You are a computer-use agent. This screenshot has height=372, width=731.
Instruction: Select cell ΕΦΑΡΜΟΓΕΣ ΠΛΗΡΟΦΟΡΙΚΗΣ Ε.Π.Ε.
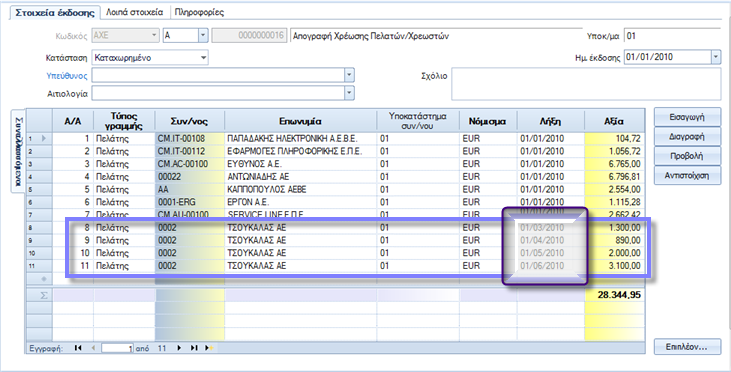click(x=300, y=151)
